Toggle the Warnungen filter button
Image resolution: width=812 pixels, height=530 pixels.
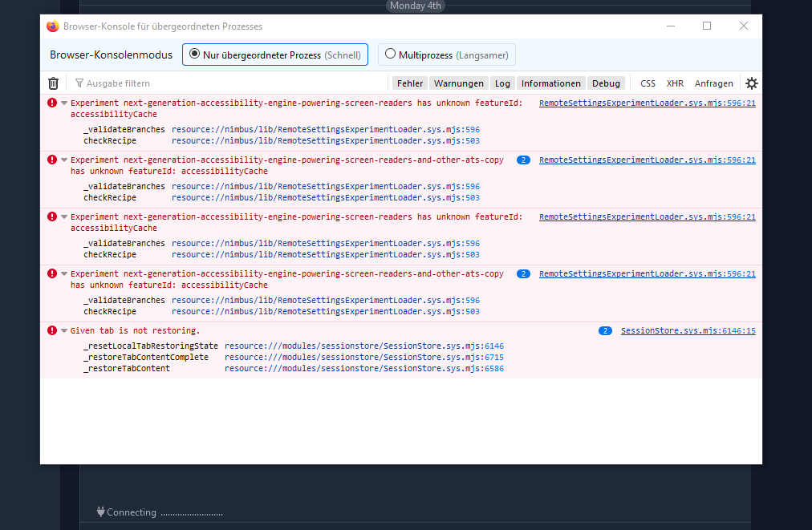tap(459, 83)
